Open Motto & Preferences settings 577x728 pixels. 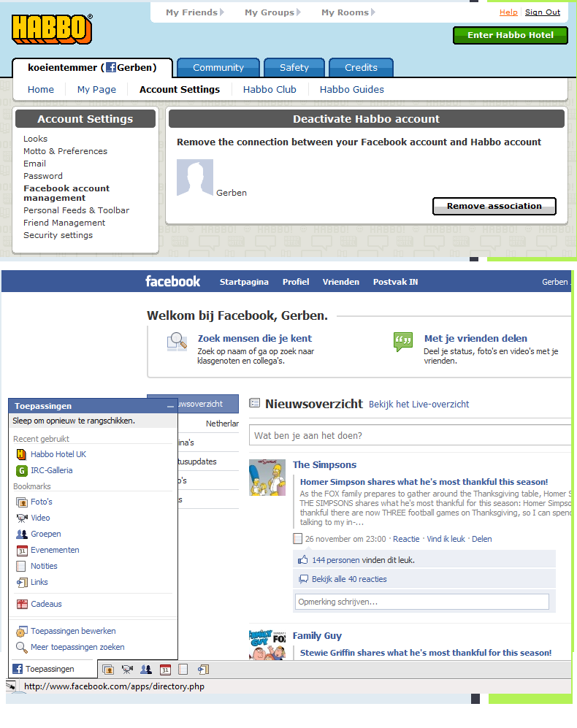coord(66,151)
